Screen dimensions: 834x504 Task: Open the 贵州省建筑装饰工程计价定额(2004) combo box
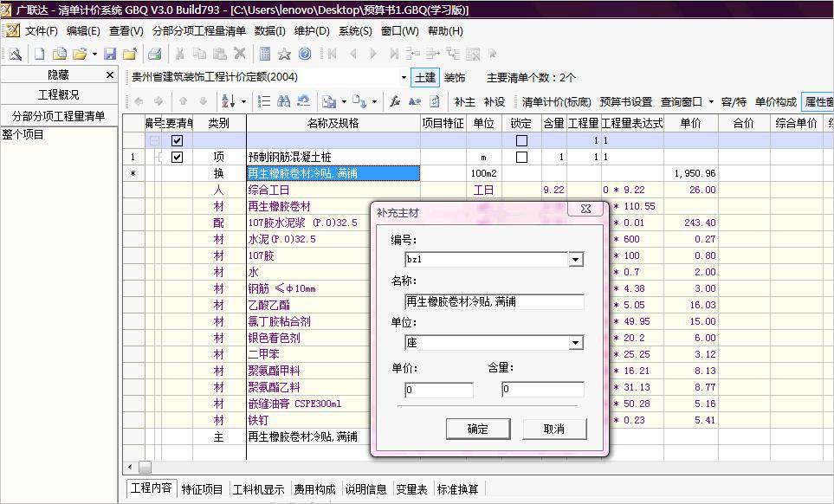(x=268, y=78)
